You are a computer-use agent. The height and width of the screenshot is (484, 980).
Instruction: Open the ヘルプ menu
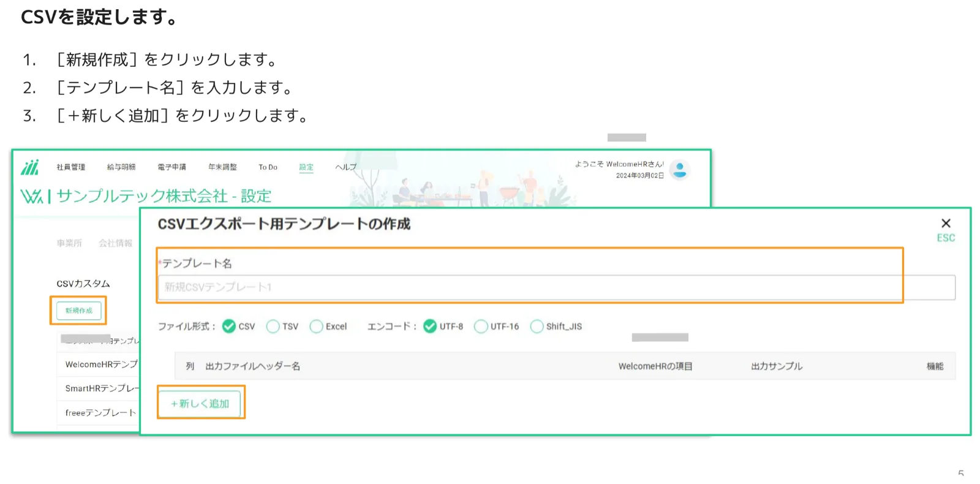345,167
